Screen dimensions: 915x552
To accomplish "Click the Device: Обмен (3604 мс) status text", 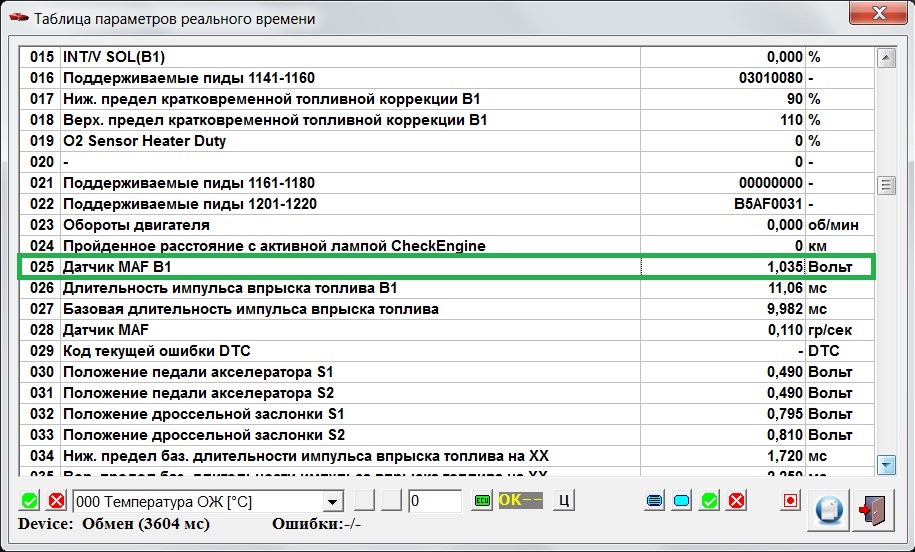I will coord(113,523).
